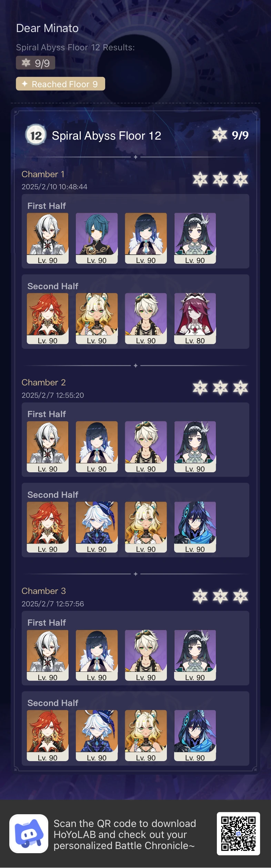Viewport: 271px width, 868px height.
Task: Click the first star of Chamber 1
Action: click(200, 179)
